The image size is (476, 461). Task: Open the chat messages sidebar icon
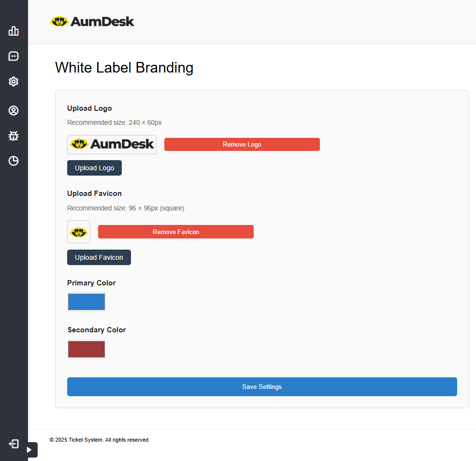click(x=14, y=56)
